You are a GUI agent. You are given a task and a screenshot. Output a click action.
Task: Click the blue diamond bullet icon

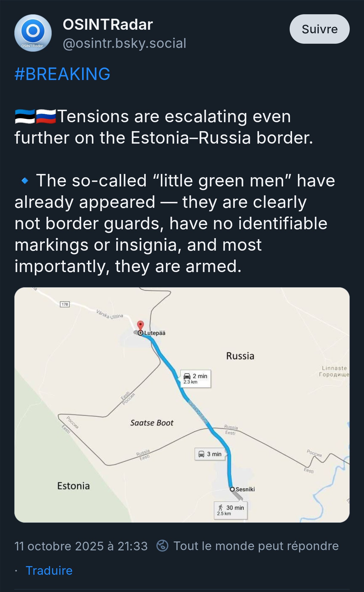[25, 180]
